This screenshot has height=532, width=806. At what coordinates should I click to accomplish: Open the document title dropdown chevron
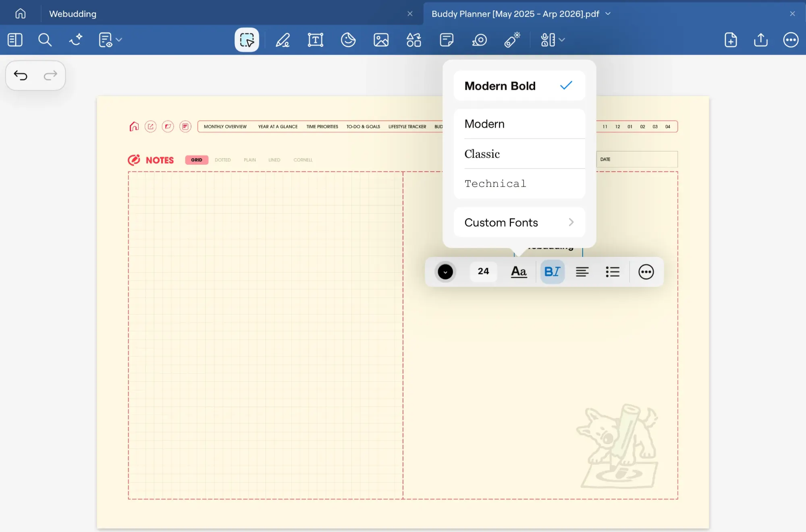(x=608, y=14)
